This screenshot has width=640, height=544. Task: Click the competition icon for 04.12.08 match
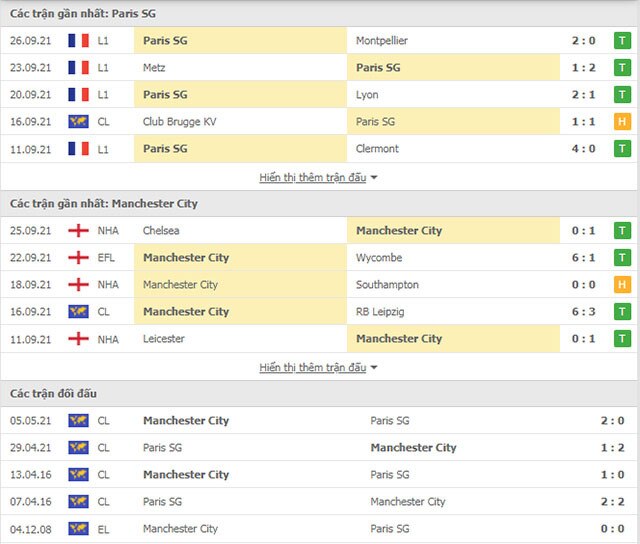click(78, 529)
